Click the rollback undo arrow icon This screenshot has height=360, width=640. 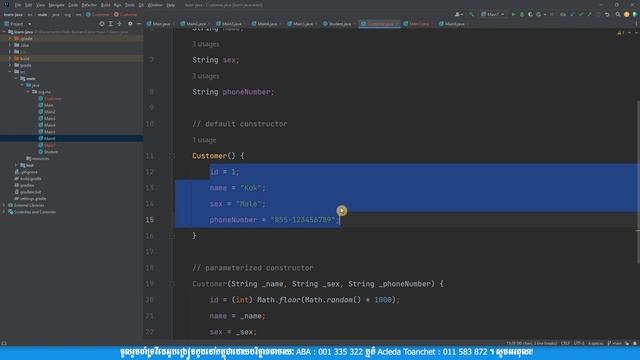(607, 14)
